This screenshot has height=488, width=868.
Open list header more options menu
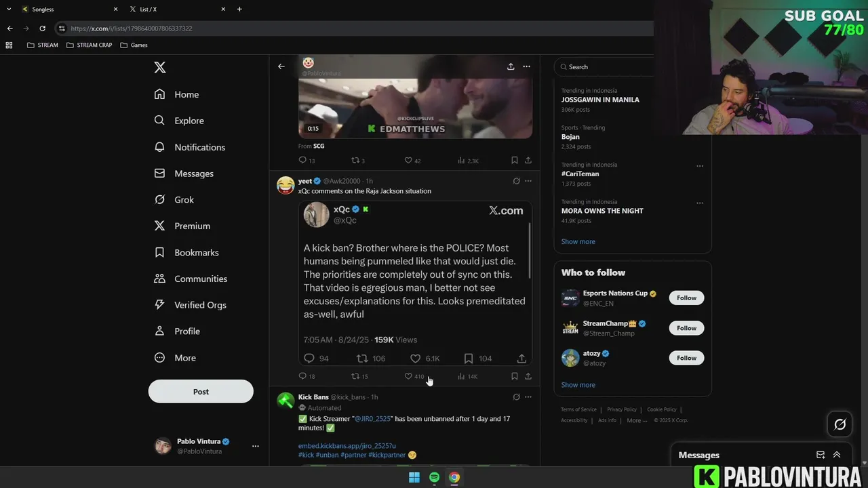527,66
